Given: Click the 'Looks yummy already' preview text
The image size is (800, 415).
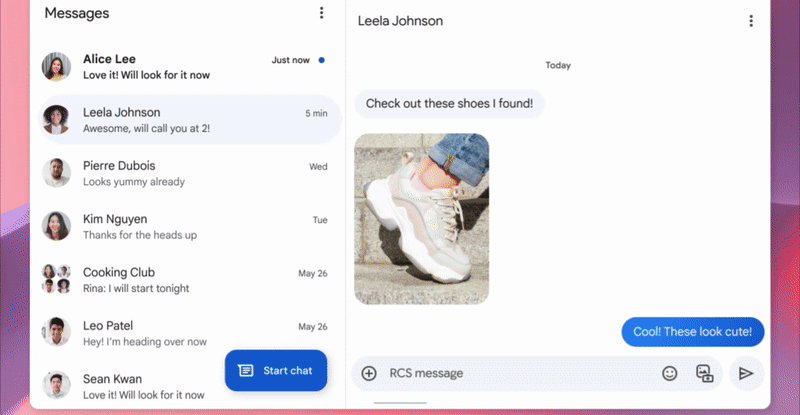Looking at the screenshot, I should click(x=134, y=182).
